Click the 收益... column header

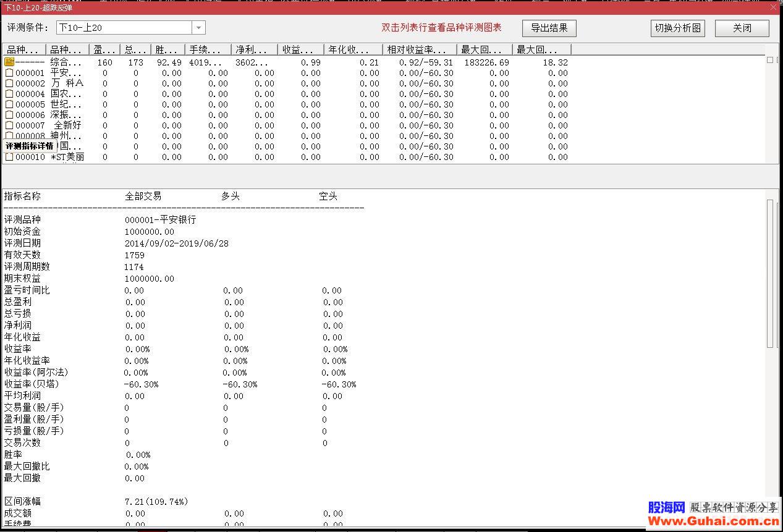click(301, 49)
